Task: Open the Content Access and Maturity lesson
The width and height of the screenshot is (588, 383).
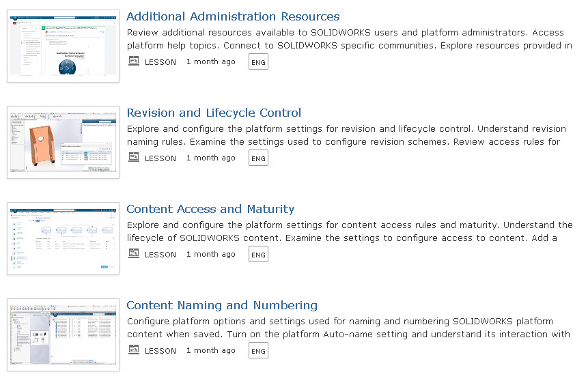Action: click(210, 210)
